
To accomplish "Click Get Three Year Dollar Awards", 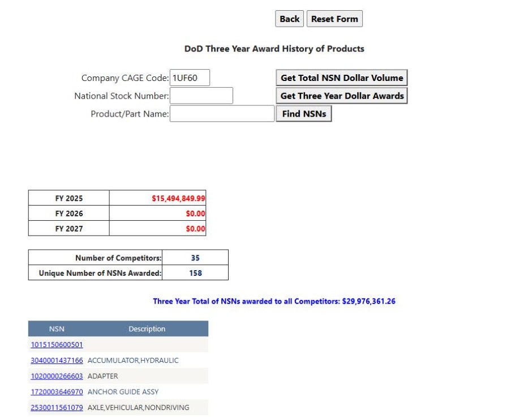I will click(x=341, y=96).
